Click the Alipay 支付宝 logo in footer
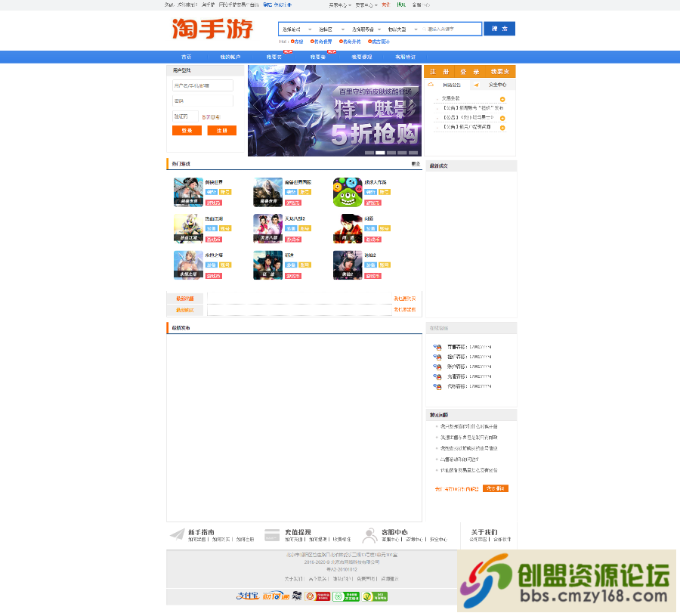 248,596
